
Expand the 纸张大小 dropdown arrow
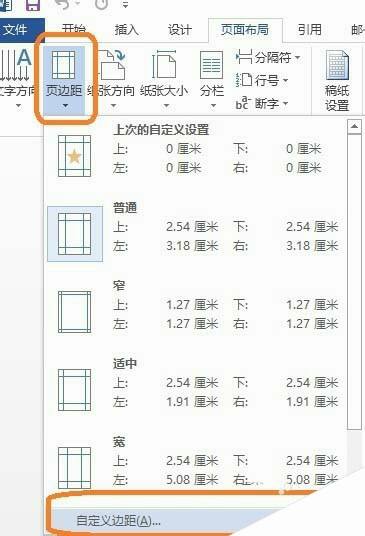(x=166, y=106)
